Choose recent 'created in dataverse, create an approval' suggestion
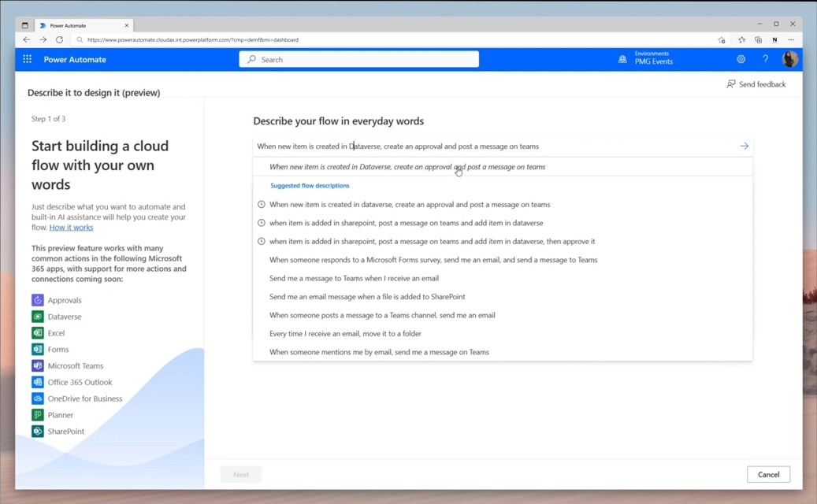The image size is (817, 504). 503,205
